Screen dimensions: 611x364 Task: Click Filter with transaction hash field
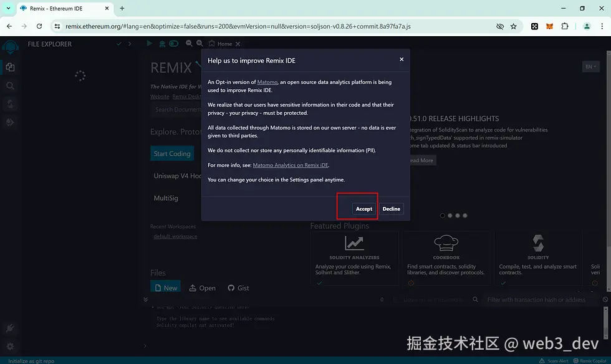coord(539,299)
